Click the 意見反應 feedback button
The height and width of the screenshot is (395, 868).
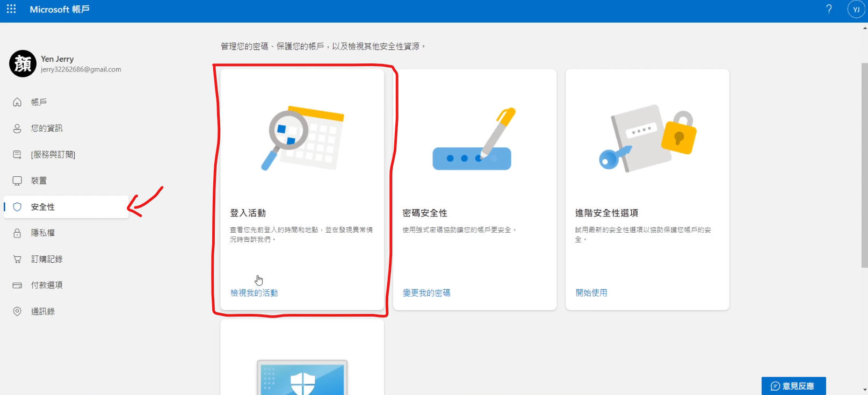tap(793, 386)
